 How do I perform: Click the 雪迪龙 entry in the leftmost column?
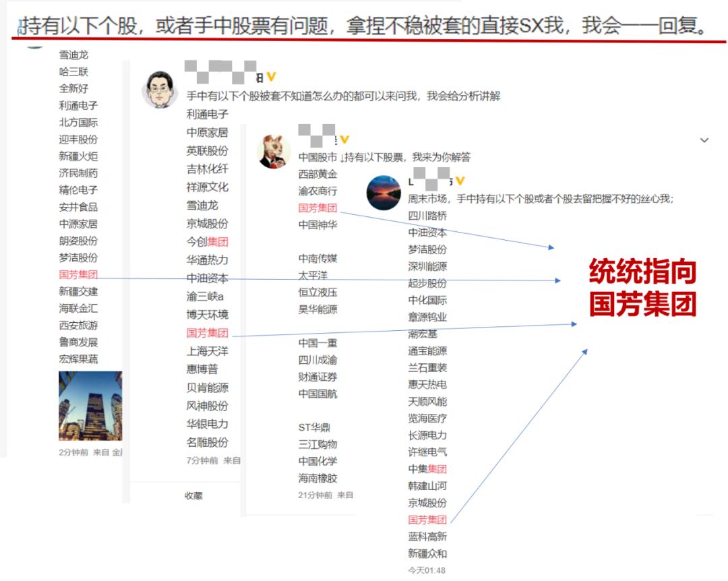pyautogui.click(x=74, y=55)
